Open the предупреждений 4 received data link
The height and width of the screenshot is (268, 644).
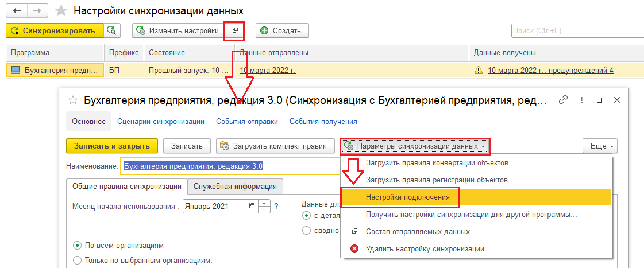550,70
